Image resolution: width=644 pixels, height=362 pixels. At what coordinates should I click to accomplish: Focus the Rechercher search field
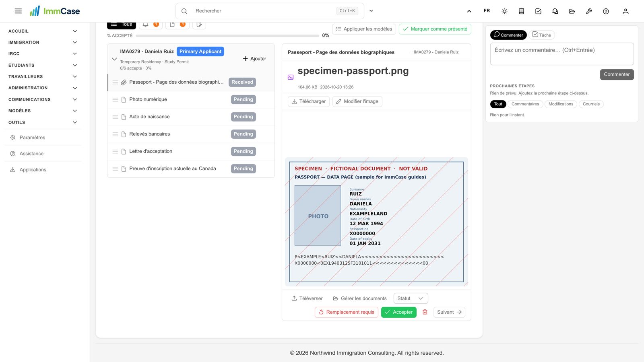tap(270, 11)
